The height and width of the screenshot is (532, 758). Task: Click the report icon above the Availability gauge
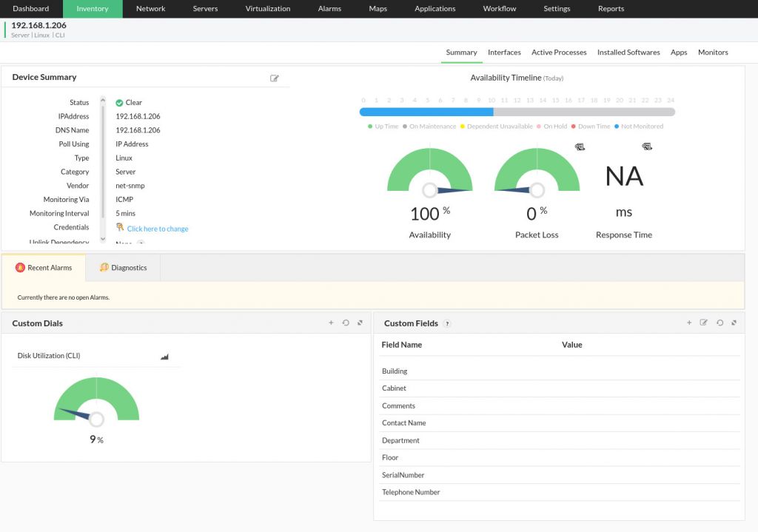(580, 146)
